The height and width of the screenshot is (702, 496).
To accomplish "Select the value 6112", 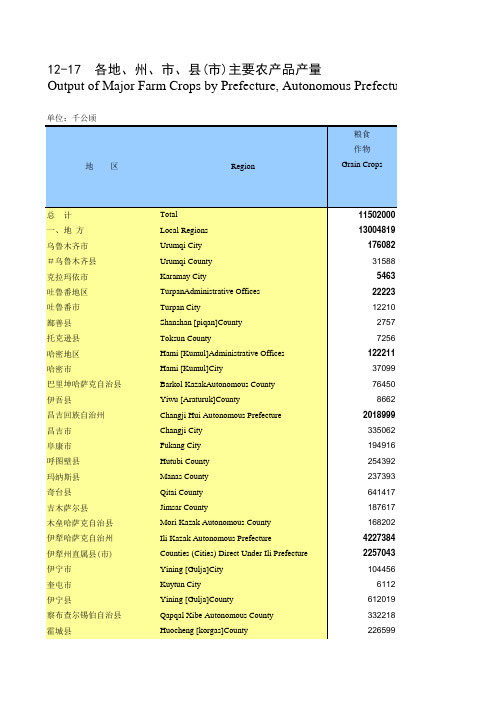I will [x=386, y=584].
